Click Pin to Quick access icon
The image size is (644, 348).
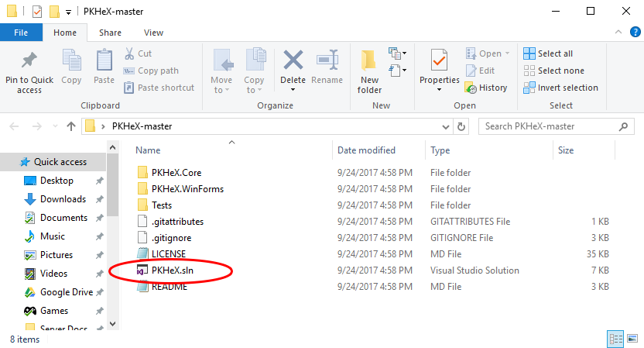point(29,62)
